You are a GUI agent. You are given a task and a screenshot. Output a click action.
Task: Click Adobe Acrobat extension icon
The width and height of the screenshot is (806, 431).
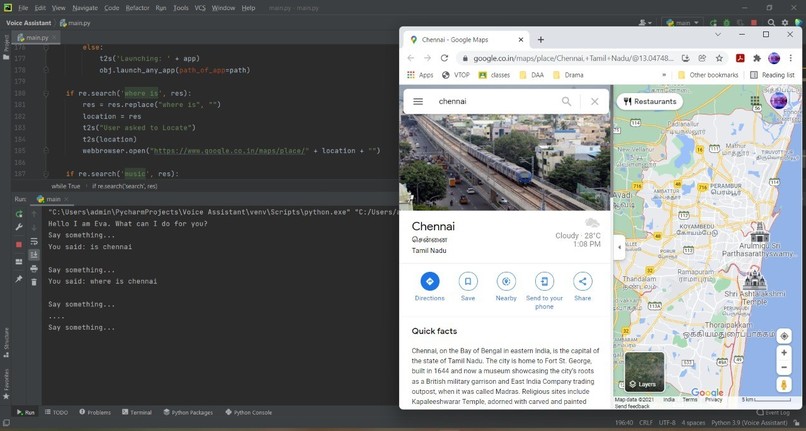[740, 58]
